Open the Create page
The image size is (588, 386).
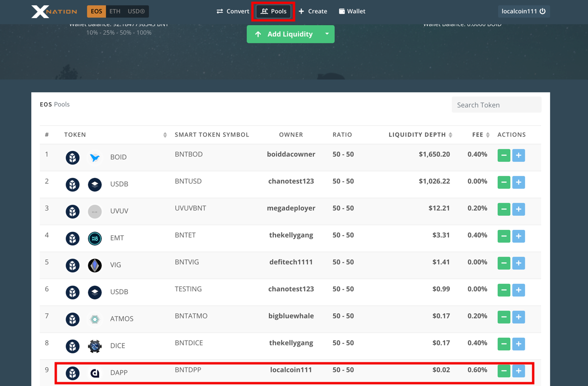point(313,11)
